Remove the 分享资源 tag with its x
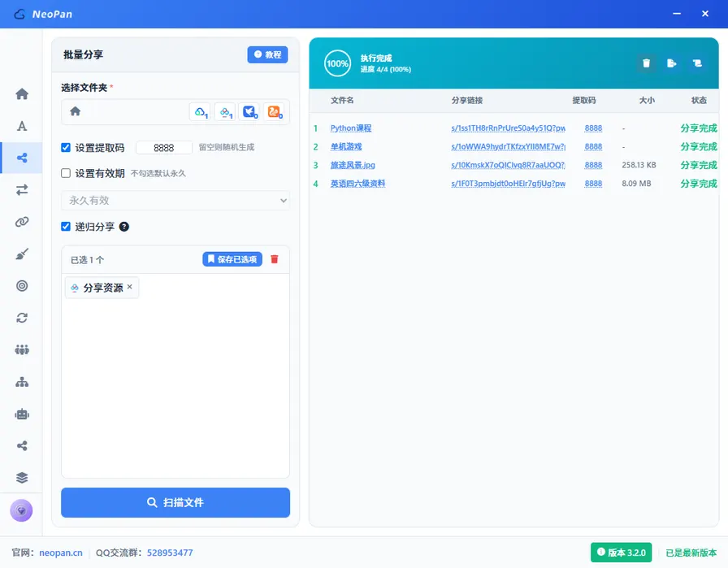Image resolution: width=728 pixels, height=568 pixels. pos(129,287)
